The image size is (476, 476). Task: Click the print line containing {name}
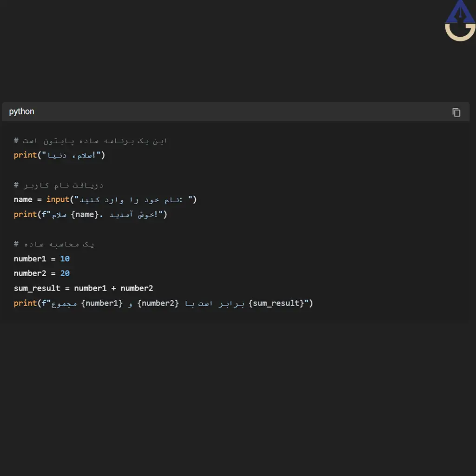[x=91, y=214]
